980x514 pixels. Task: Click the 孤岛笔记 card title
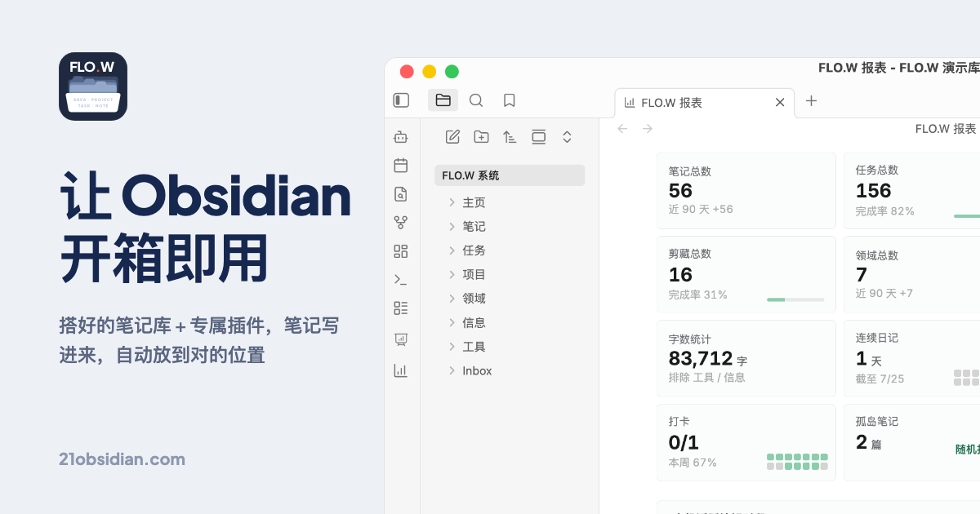click(877, 422)
